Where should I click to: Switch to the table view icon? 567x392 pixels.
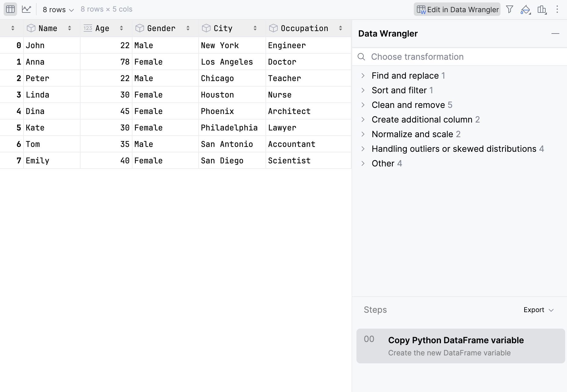pyautogui.click(x=10, y=9)
